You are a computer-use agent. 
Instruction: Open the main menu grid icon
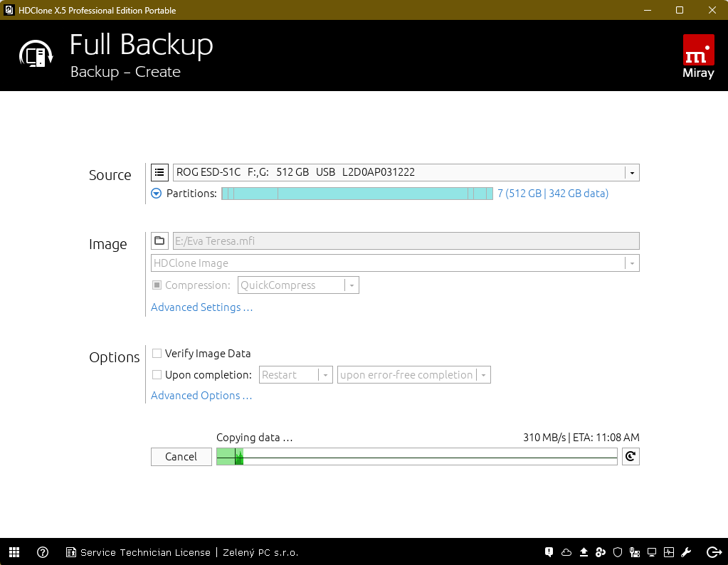coord(14,552)
